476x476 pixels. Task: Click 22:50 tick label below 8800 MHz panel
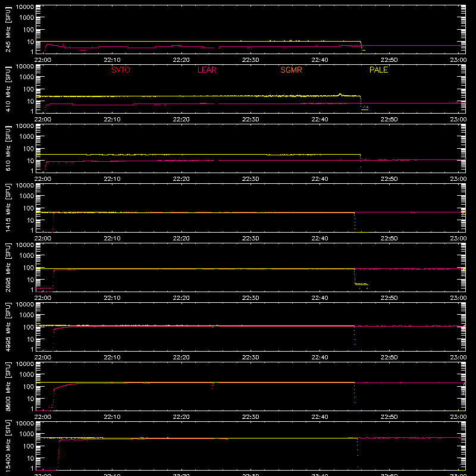[x=389, y=417]
